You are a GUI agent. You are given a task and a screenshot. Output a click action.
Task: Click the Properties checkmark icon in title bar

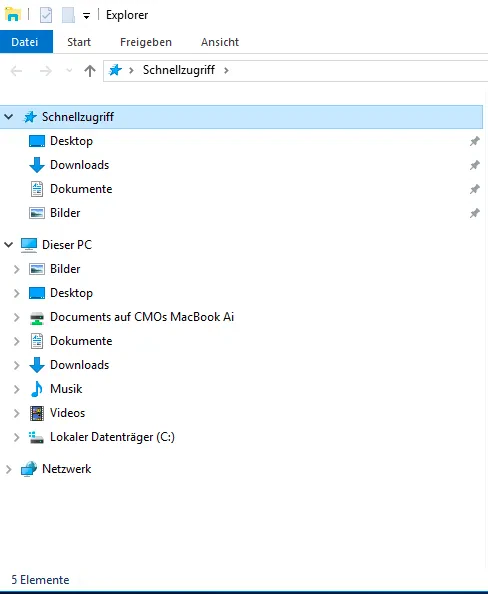point(46,15)
